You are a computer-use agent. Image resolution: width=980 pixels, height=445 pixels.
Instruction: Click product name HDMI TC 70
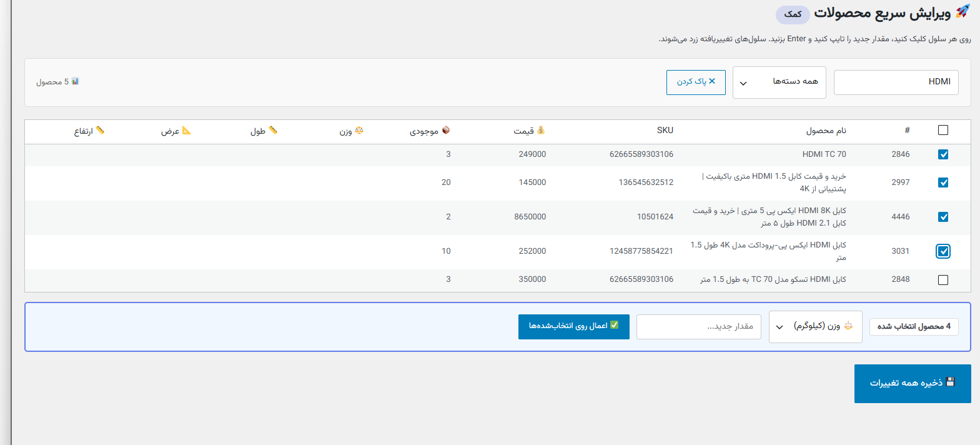(824, 154)
